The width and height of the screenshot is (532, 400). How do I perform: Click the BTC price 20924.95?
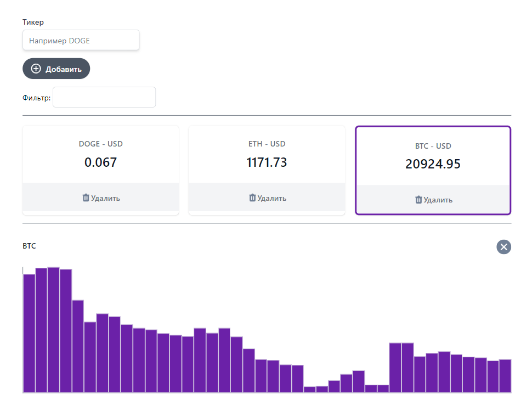433,164
